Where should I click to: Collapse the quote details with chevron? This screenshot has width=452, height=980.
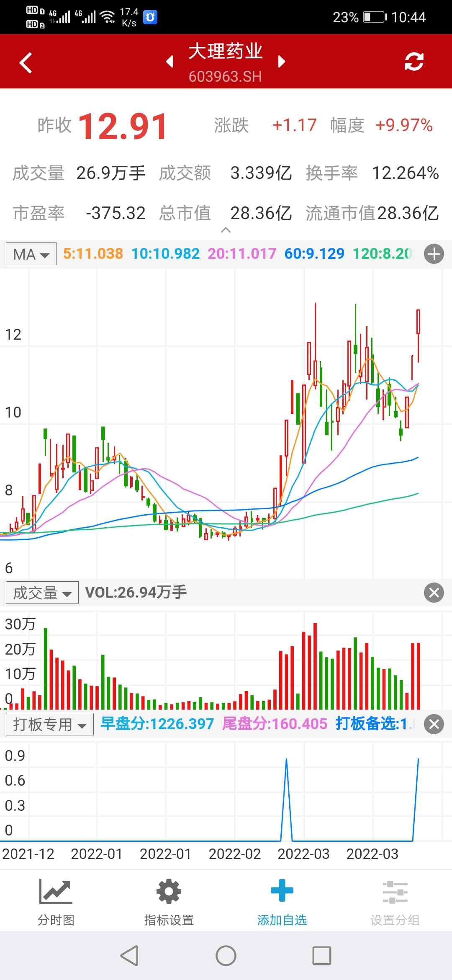(x=226, y=230)
